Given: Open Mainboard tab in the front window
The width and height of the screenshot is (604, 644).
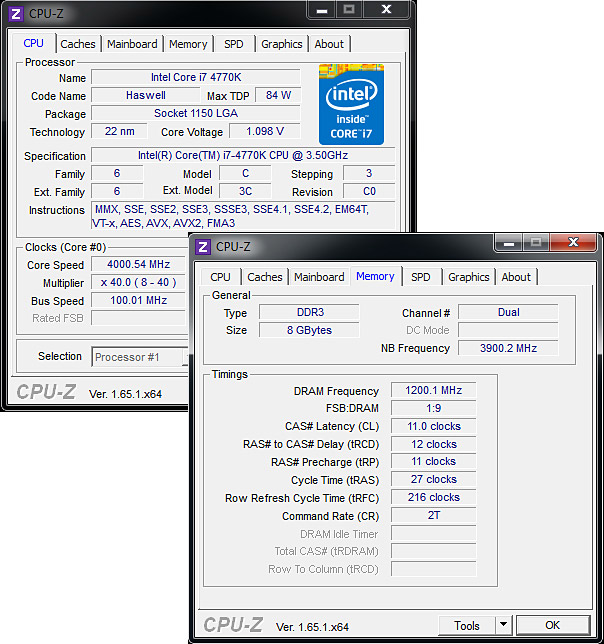Looking at the screenshot, I should tap(319, 277).
